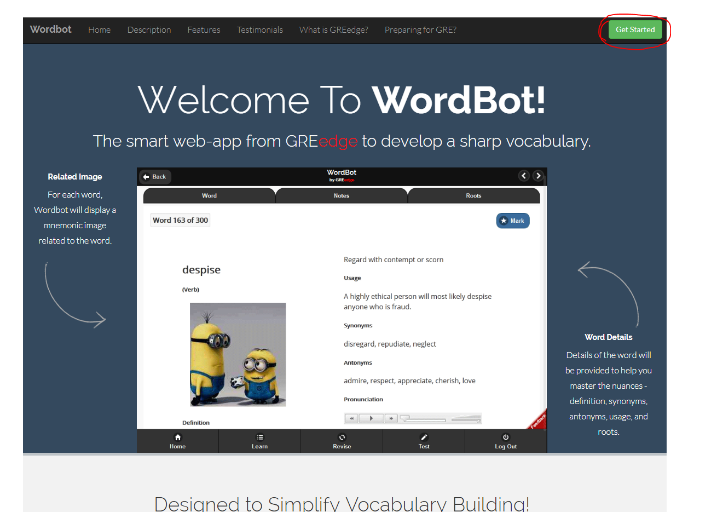Select the Word tab

point(209,196)
